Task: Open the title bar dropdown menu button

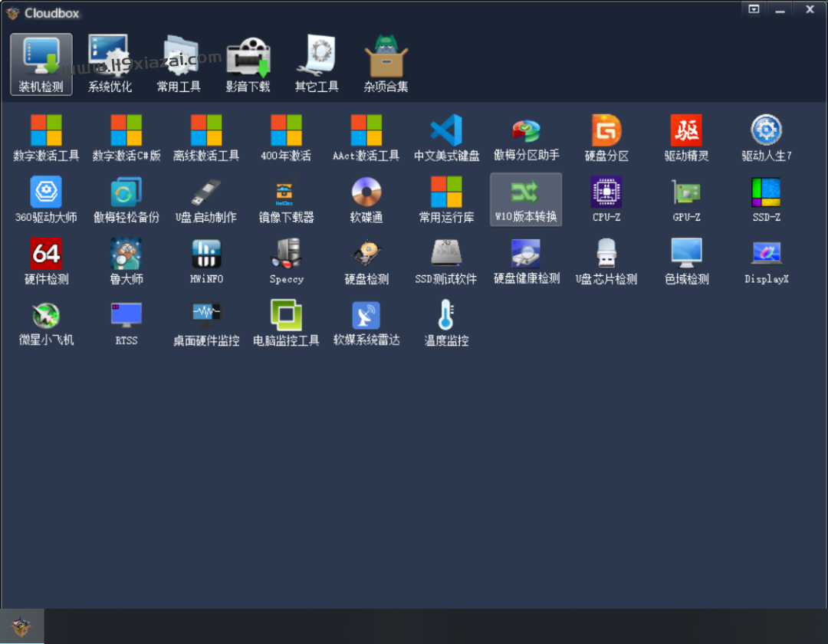Action: [754, 9]
